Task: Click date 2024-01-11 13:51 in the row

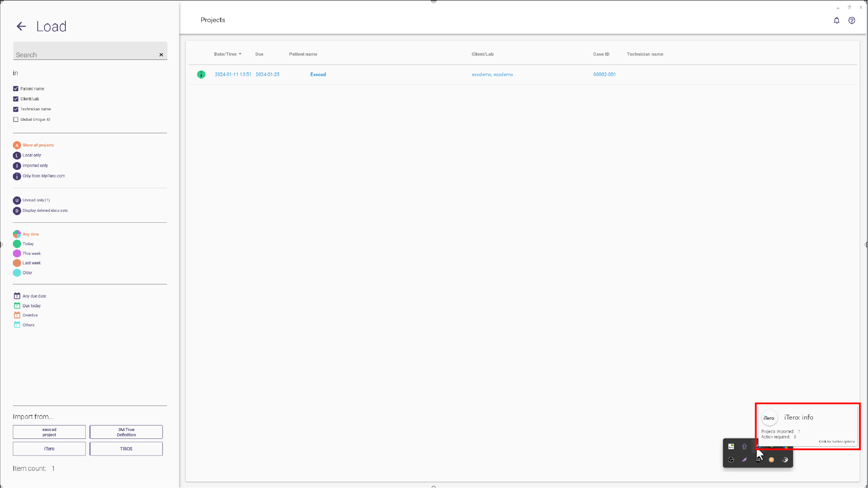Action: point(233,75)
